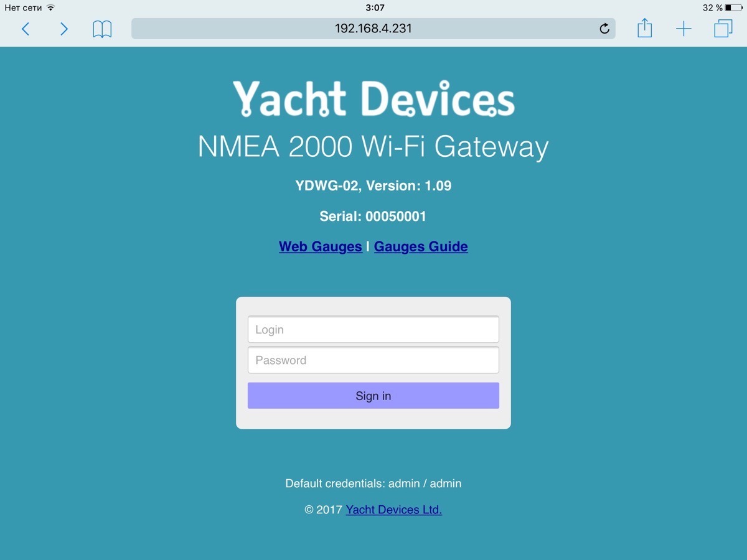Select text 'Serial: 00050001'
Image resolution: width=747 pixels, height=560 pixels.
click(373, 217)
